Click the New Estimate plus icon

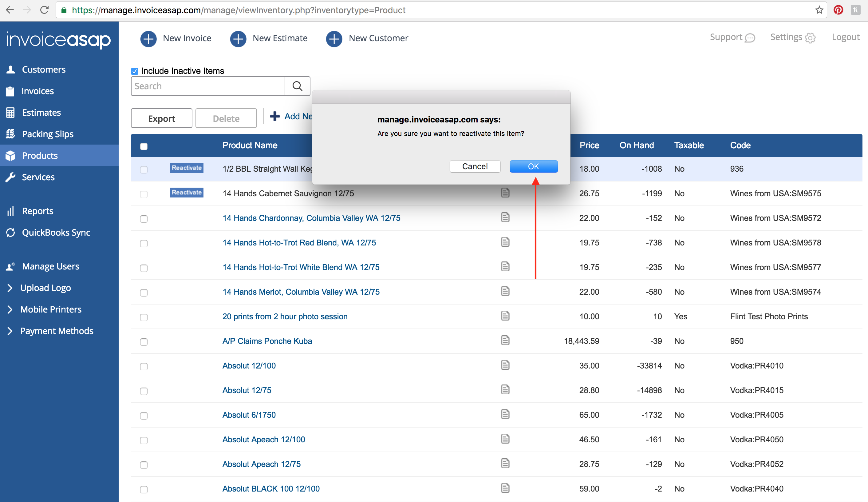coord(238,39)
